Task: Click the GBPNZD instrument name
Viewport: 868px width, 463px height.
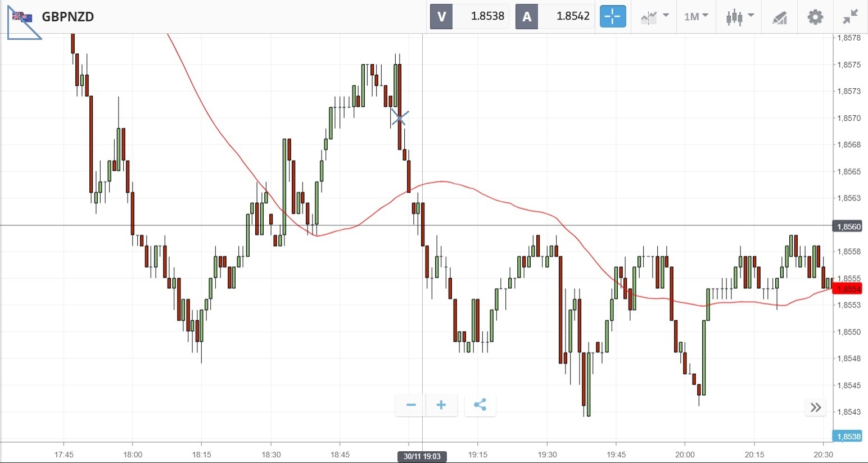Action: click(68, 17)
